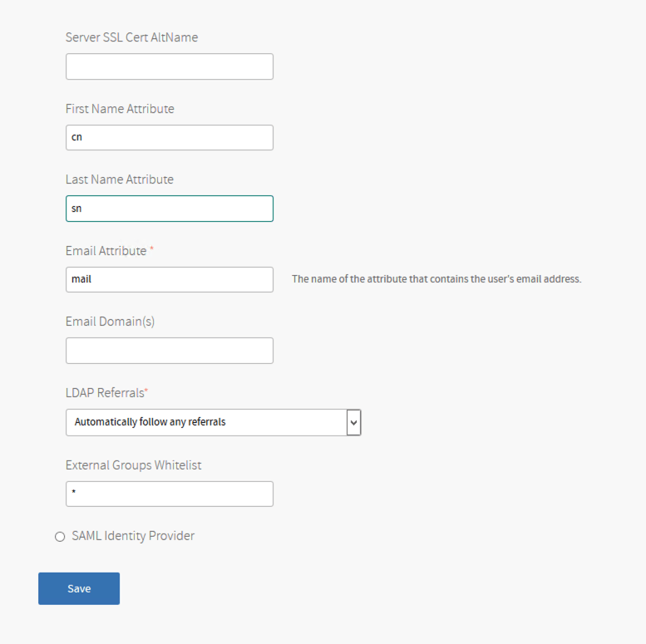Click the LDAP Referrals dropdown chevron arrow
This screenshot has height=644, width=646.
click(x=354, y=422)
